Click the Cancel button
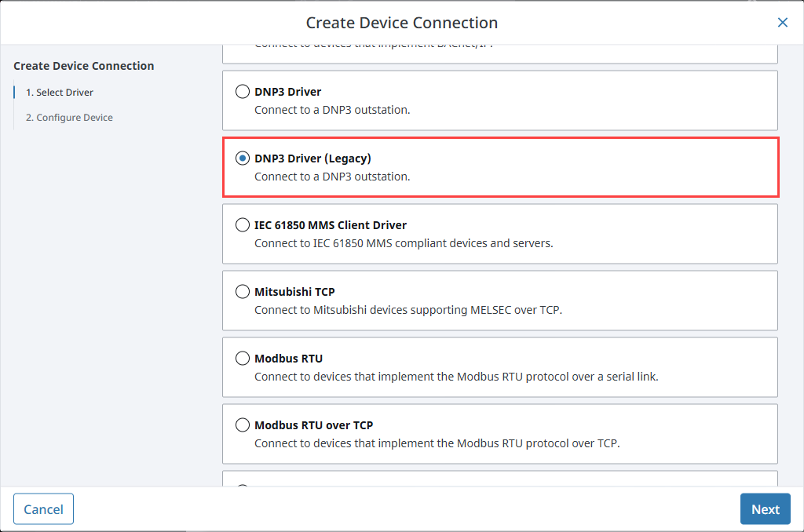The image size is (804, 532). (x=44, y=509)
